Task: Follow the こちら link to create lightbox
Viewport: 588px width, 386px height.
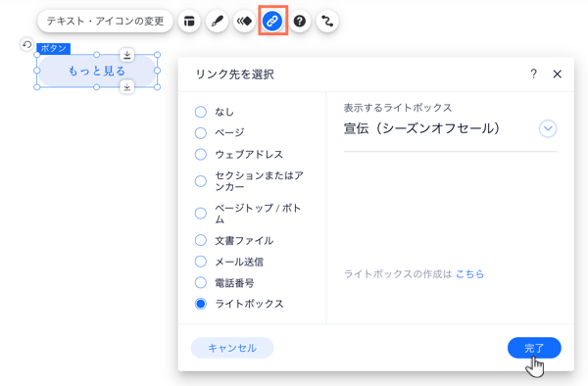Action: [x=469, y=274]
